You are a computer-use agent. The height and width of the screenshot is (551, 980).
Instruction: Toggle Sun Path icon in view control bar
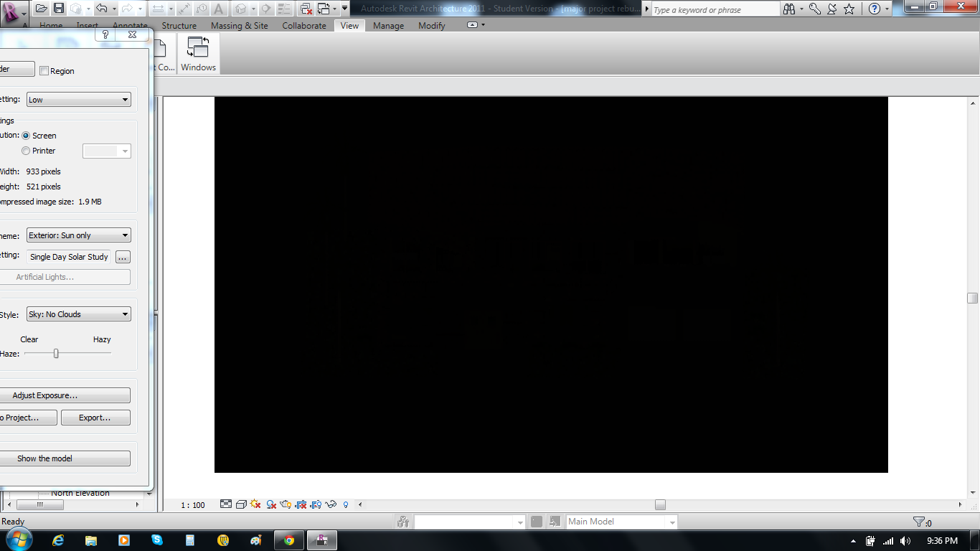click(x=256, y=504)
